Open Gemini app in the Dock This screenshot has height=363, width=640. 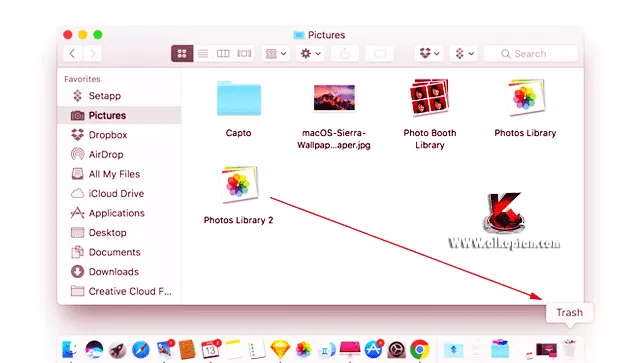pos(327,350)
